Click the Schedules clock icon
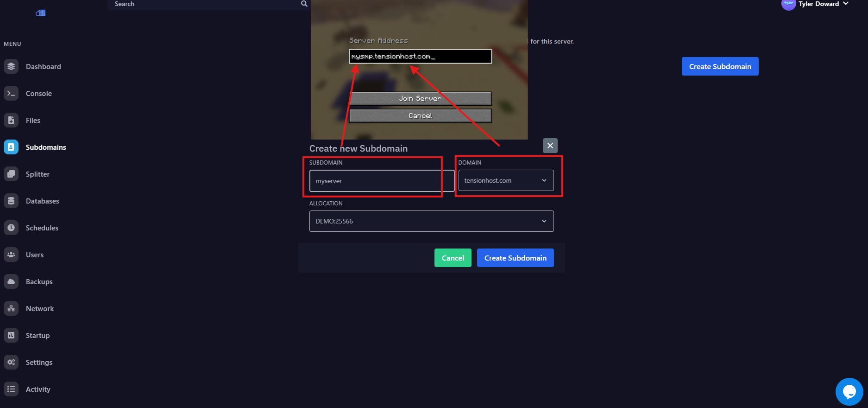This screenshot has width=868, height=408. tap(11, 228)
